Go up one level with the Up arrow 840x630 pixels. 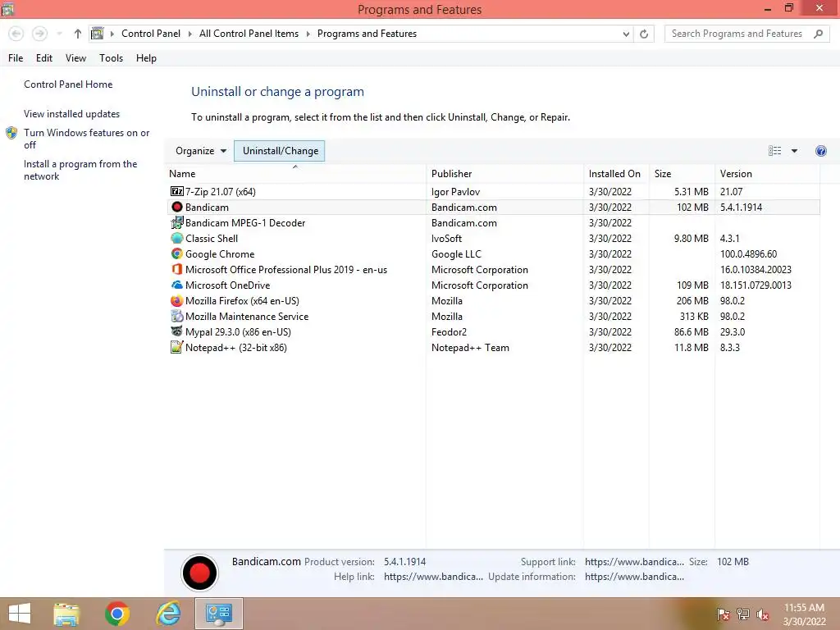[78, 34]
